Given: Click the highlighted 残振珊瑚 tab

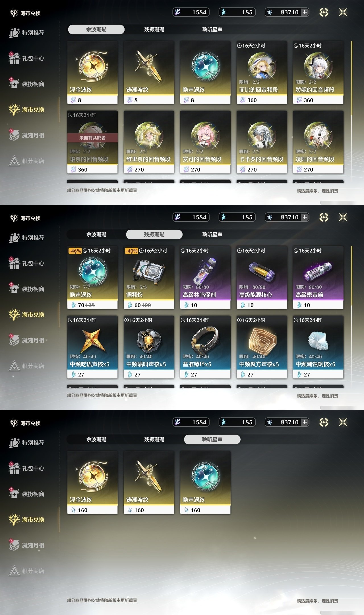Looking at the screenshot, I should tap(154, 234).
